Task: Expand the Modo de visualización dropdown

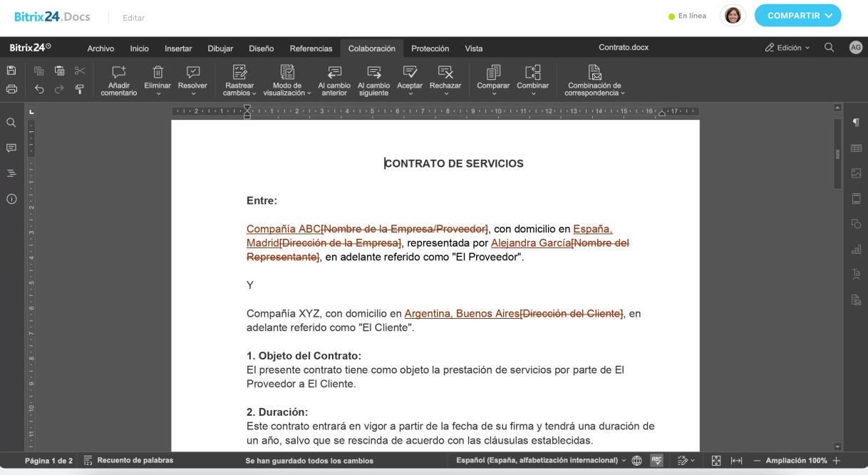Action: pos(287,89)
